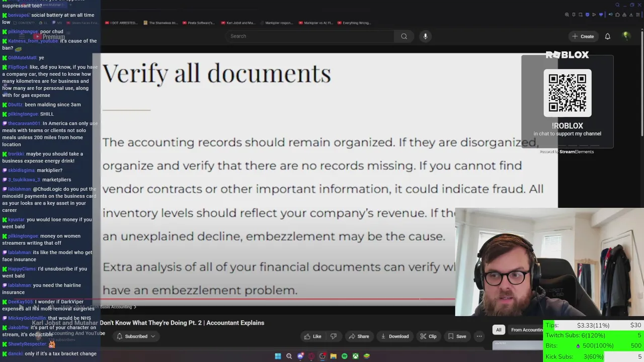
Task: Click chat username 'benvapes'
Action: [x=19, y=16]
